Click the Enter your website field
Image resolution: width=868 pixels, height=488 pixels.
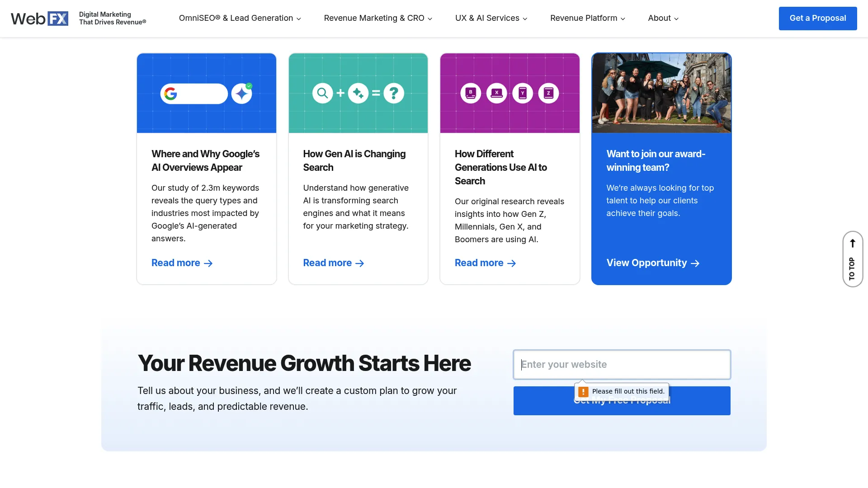point(621,364)
